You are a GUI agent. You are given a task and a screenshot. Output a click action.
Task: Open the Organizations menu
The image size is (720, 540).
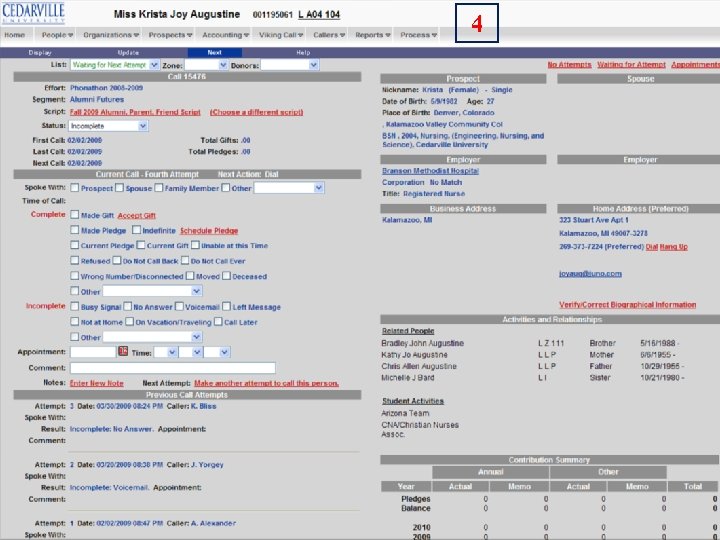click(111, 35)
